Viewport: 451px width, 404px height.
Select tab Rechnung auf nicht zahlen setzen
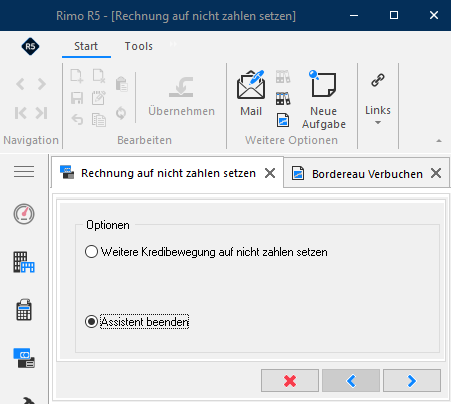pyautogui.click(x=168, y=173)
